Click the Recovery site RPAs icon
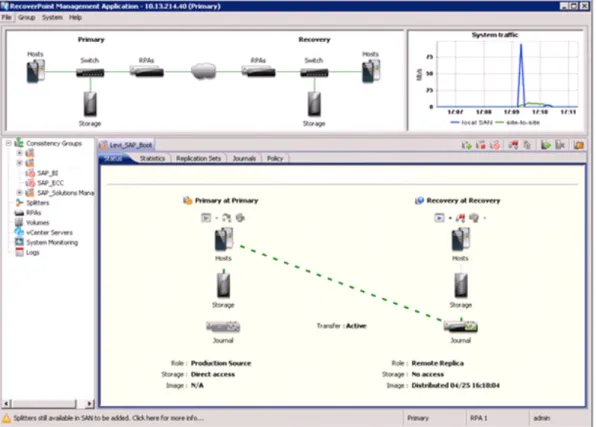This screenshot has height=427, width=597. pos(259,71)
